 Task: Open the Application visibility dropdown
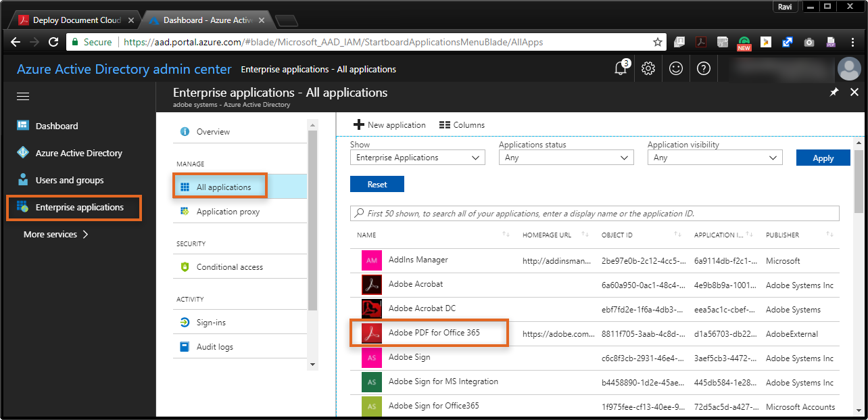715,158
